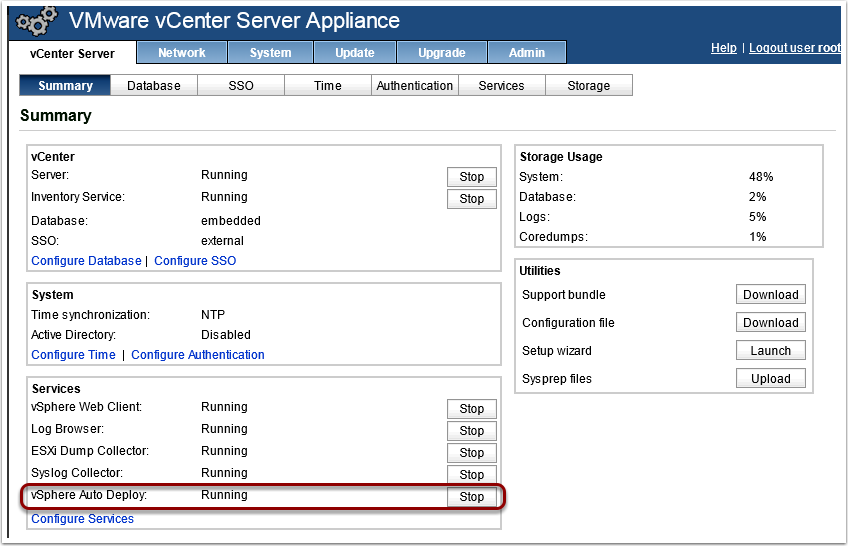The height and width of the screenshot is (546, 848).
Task: Click the Configure Time link
Action: click(x=73, y=355)
